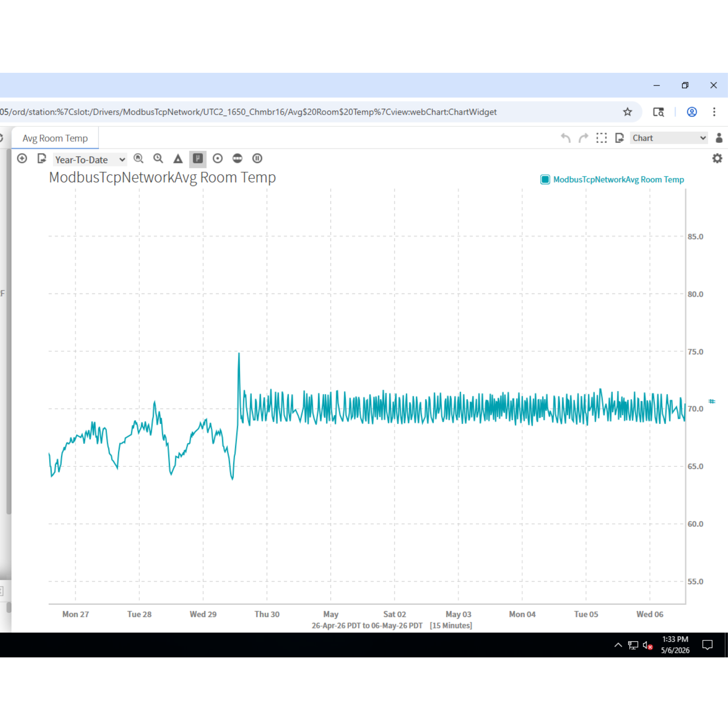The height and width of the screenshot is (728, 728).
Task: Show hidden system tray icons
Action: click(618, 645)
